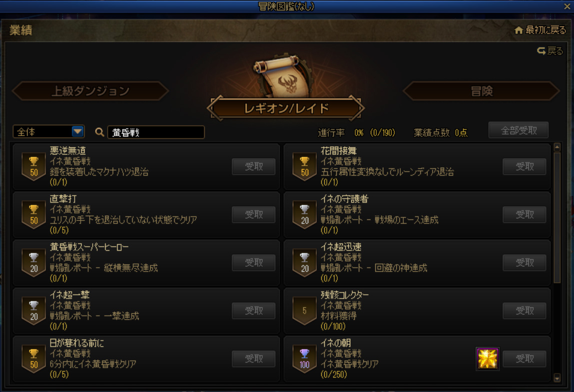Viewport: 574px width, 392px height.
Task: Click the purple 100 trophy for イネの朝
Action: tap(305, 359)
